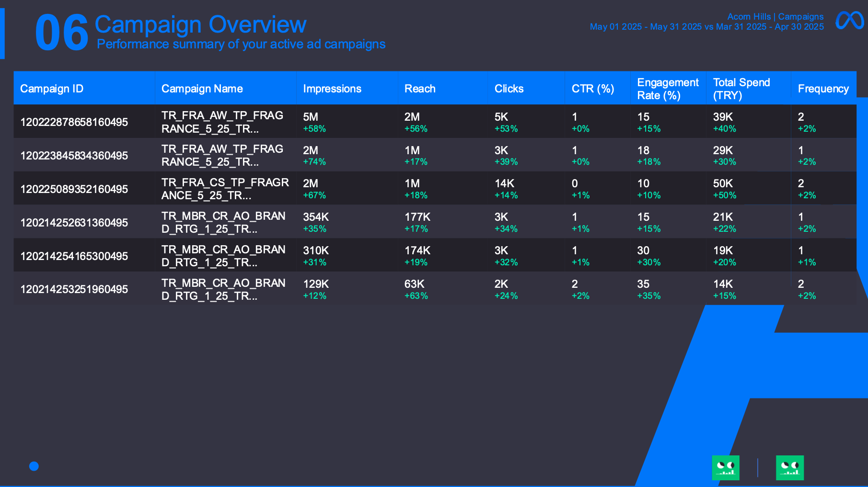The image size is (868, 487).
Task: Select campaign ID 120223845834360495
Action: coord(74,156)
